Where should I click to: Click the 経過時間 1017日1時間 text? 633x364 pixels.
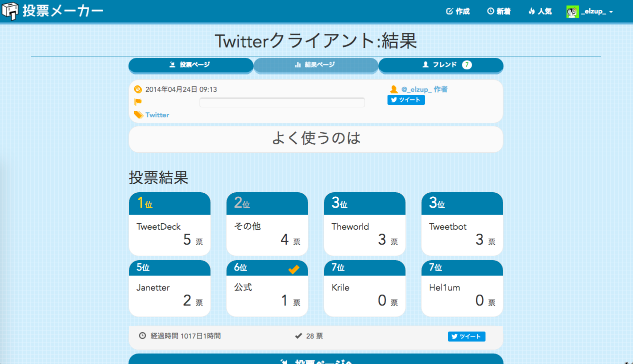(x=185, y=336)
